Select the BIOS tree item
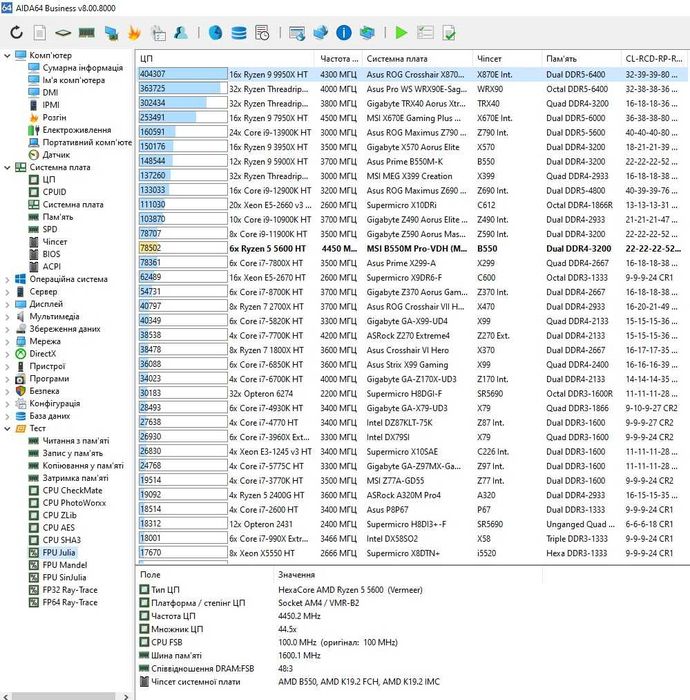 pos(51,254)
